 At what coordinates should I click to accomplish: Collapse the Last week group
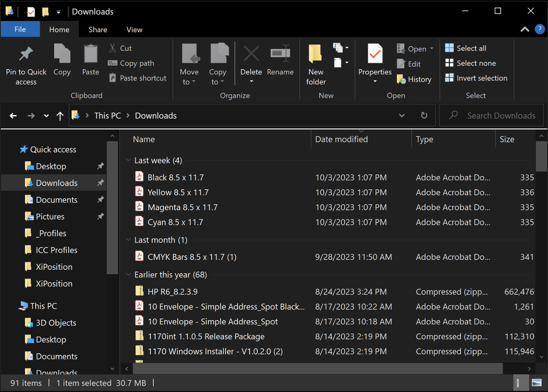point(128,160)
